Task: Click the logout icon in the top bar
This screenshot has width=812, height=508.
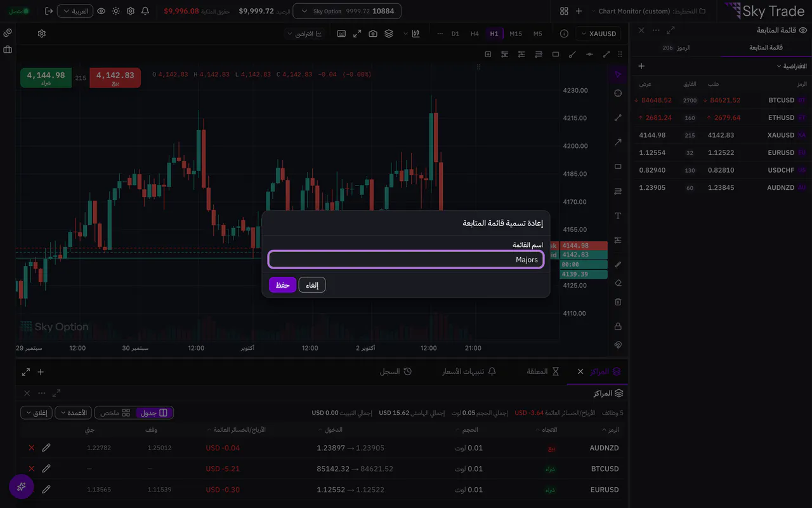Action: [x=49, y=11]
